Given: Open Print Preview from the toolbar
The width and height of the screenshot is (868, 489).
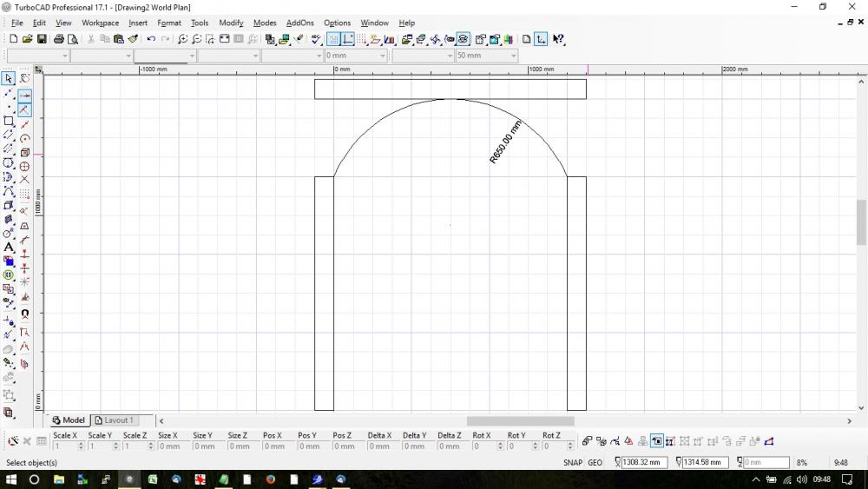Looking at the screenshot, I should click(73, 39).
